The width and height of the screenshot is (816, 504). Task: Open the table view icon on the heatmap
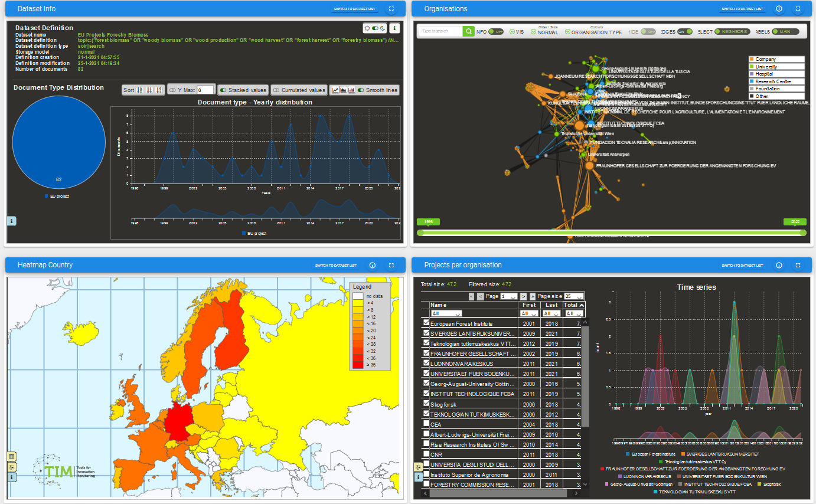point(12,456)
